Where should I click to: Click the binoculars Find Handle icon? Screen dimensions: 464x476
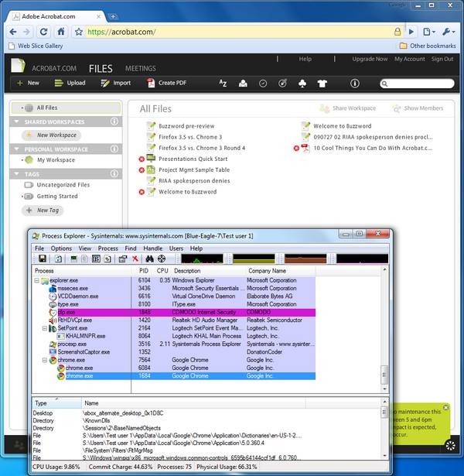point(149,259)
